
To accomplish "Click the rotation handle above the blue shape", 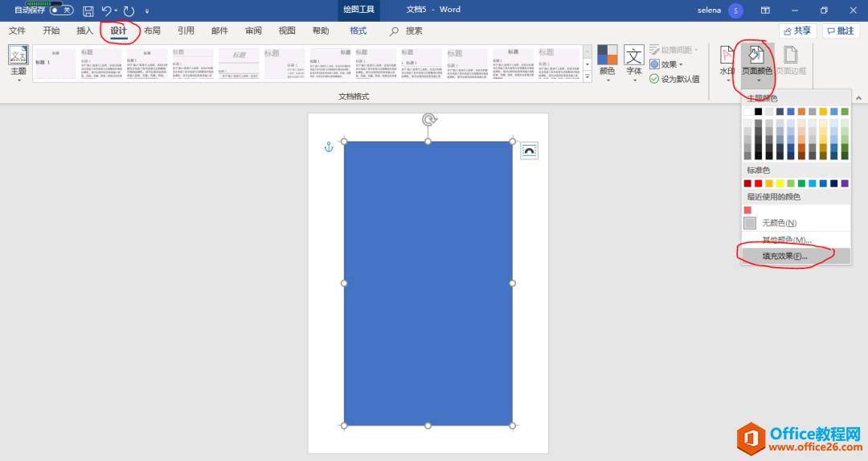I will (429, 120).
